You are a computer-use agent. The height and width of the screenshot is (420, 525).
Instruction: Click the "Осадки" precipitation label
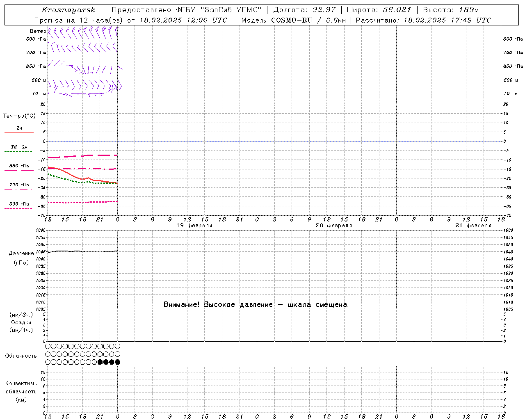click(21, 322)
